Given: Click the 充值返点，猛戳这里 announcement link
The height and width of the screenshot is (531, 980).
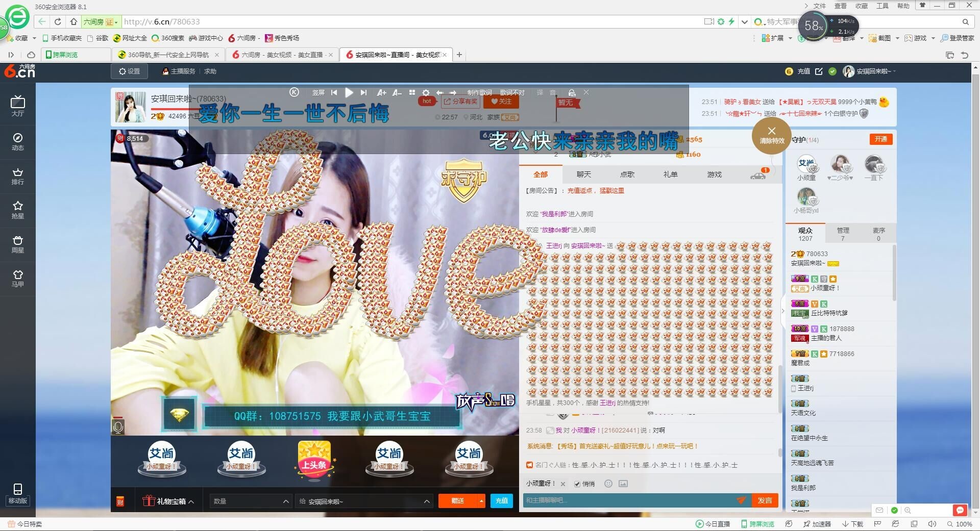Looking at the screenshot, I should point(596,191).
